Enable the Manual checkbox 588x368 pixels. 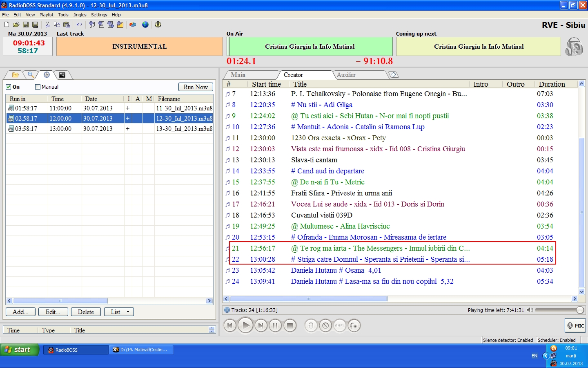click(38, 87)
